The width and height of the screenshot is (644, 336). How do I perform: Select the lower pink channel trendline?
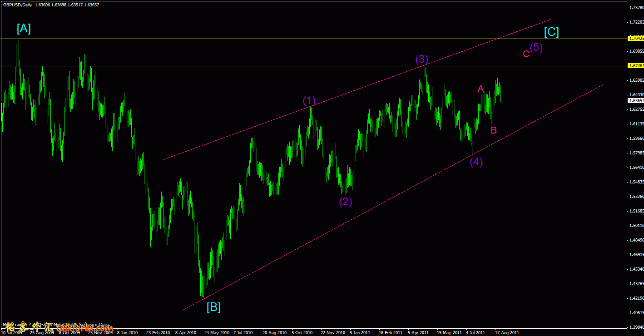pyautogui.click(x=393, y=198)
